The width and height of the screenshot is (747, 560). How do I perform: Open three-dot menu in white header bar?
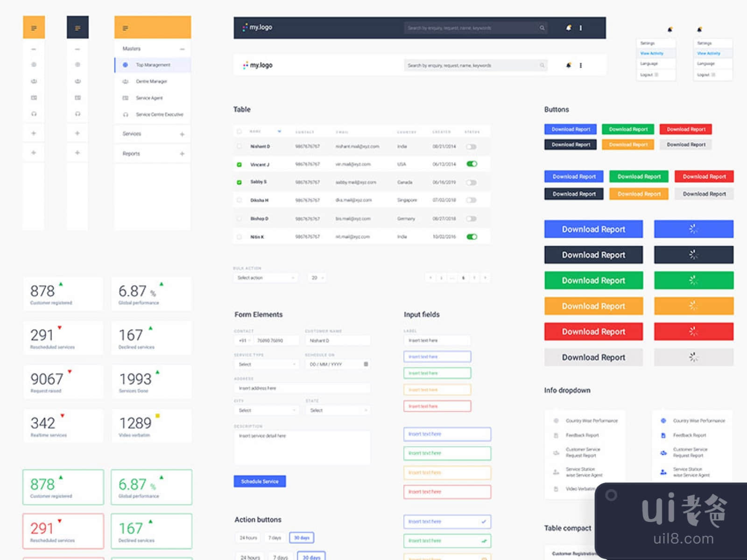coord(581,65)
